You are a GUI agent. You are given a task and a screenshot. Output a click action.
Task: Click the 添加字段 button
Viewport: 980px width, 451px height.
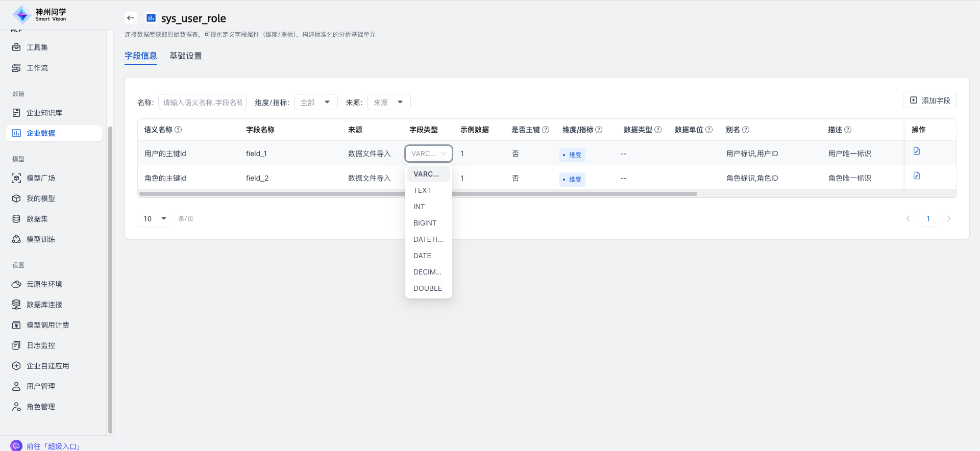[929, 101]
